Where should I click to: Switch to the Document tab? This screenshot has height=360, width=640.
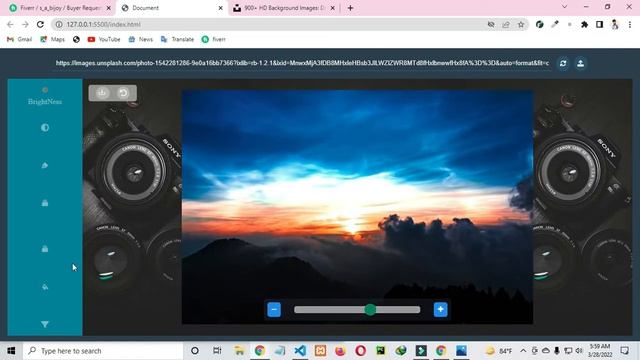point(172,8)
